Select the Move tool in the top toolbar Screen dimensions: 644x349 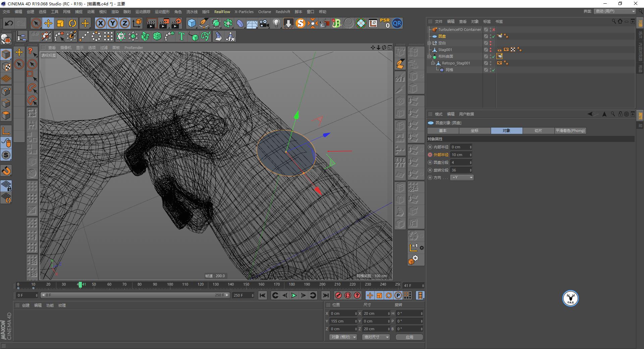pos(48,23)
